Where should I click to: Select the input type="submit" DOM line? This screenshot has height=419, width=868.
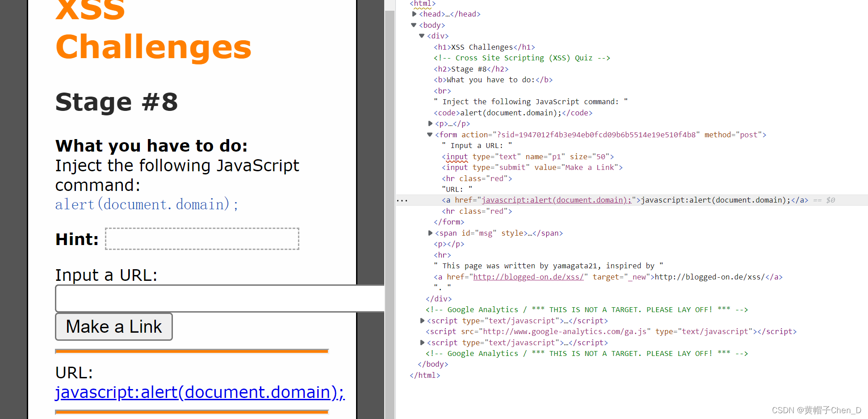[532, 167]
